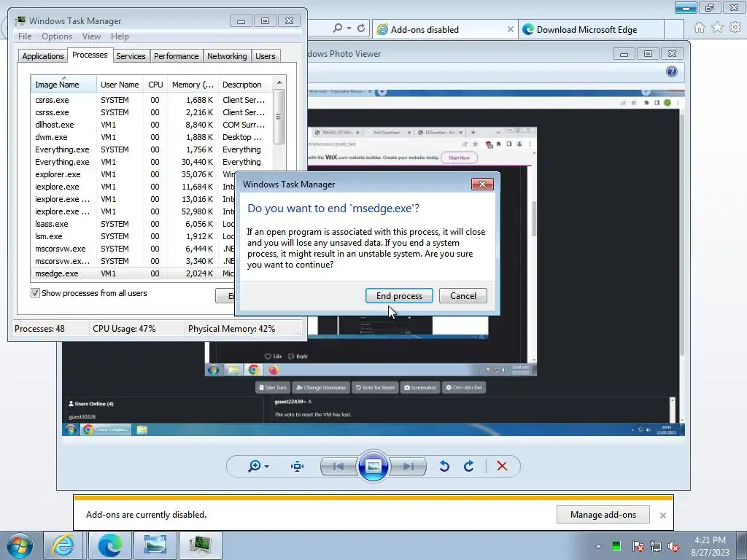Sort processes by User Name column
The width and height of the screenshot is (747, 560).
[120, 85]
